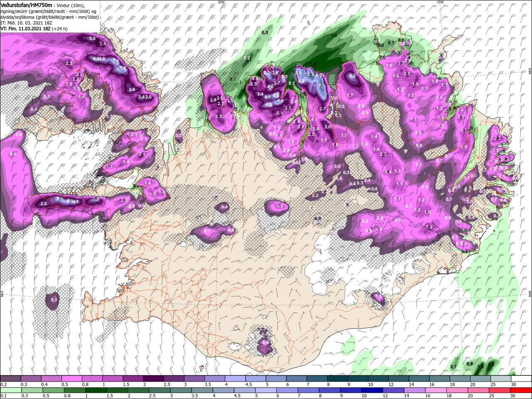Click the 0.6 value on southern glacier patch
This screenshot has width=532, height=399.
click(266, 342)
